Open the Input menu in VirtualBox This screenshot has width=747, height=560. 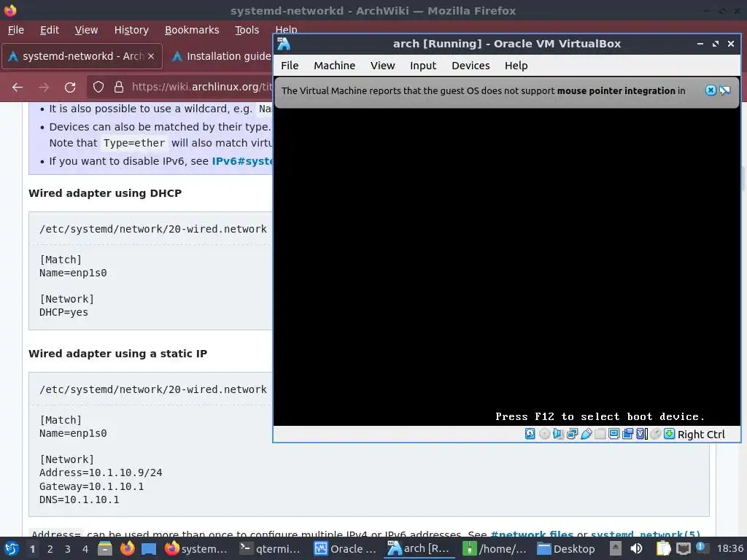(x=423, y=66)
